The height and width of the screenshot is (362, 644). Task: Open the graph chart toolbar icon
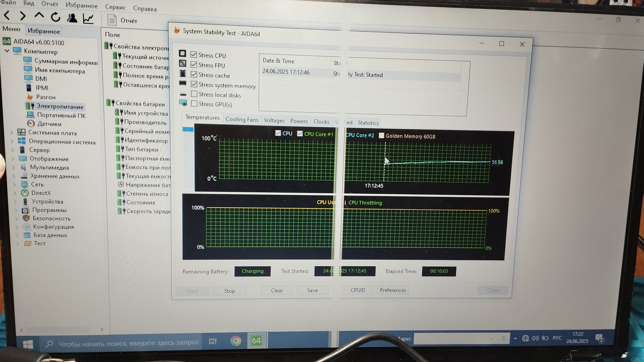(88, 19)
